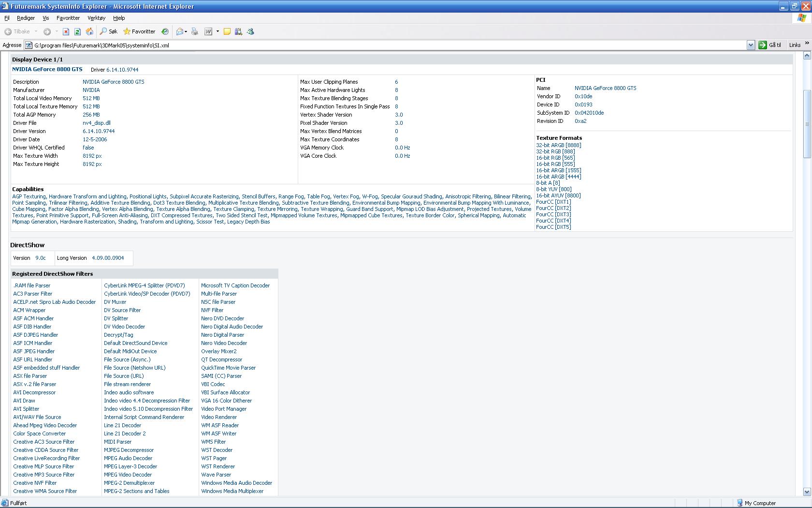Click the Indeo audio software entry
The image size is (812, 508).
tap(129, 392)
